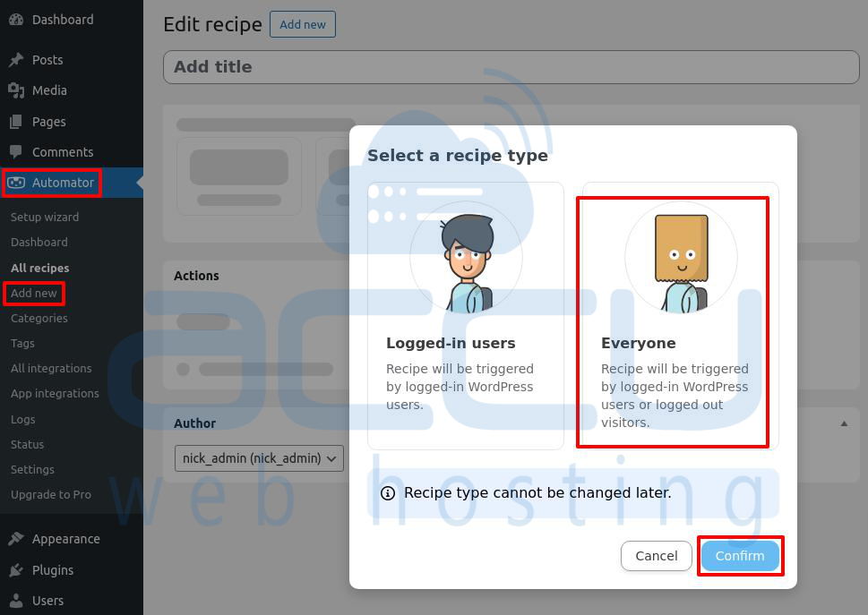Image resolution: width=868 pixels, height=615 pixels.
Task: Click the Edit recipe page heading
Action: [212, 24]
